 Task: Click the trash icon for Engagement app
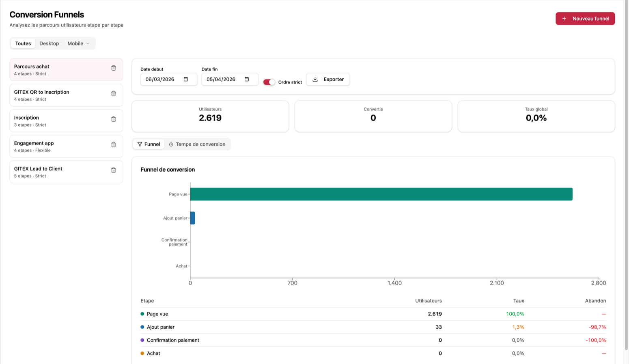113,144
